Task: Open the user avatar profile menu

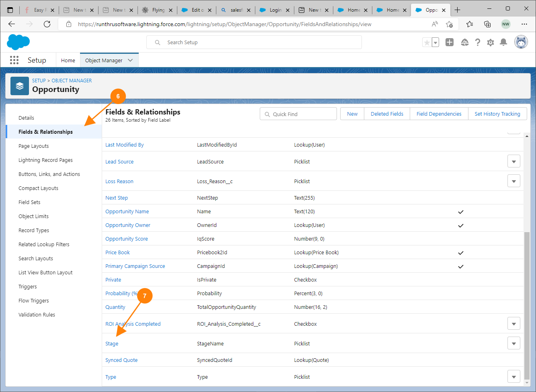Action: pyautogui.click(x=521, y=42)
